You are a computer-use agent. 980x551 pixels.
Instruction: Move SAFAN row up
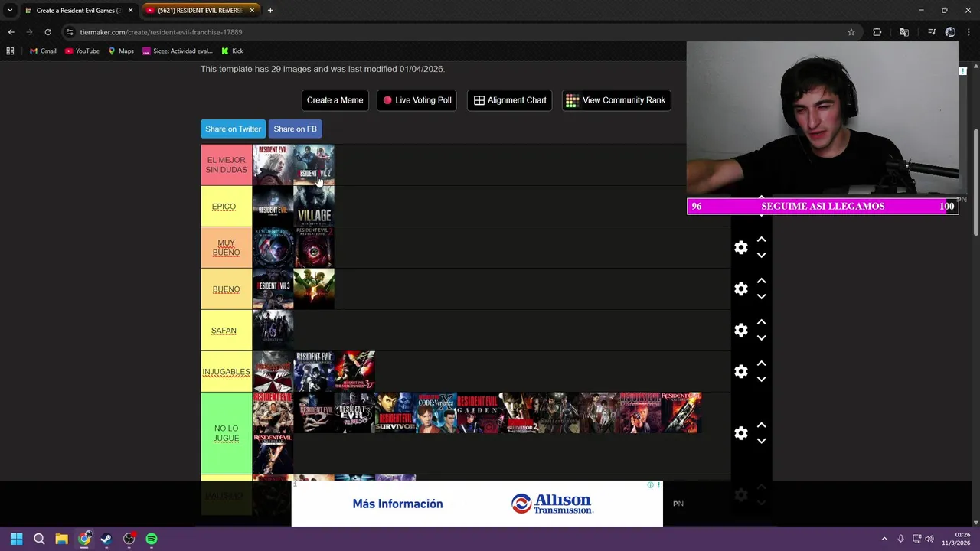click(761, 322)
